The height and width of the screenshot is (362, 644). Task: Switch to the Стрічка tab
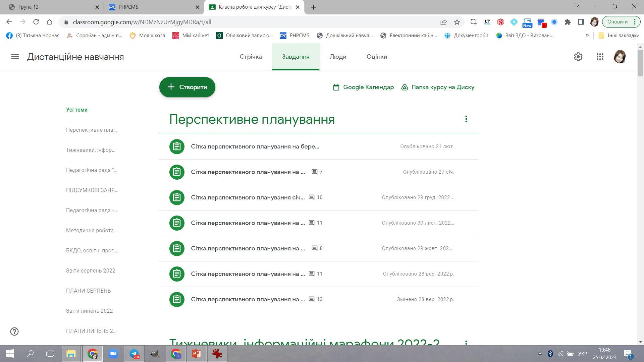[x=251, y=57]
